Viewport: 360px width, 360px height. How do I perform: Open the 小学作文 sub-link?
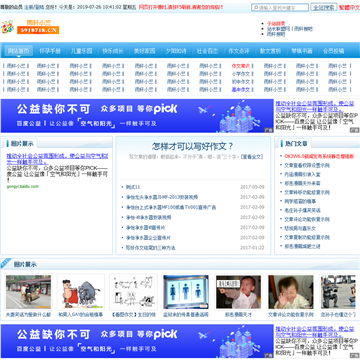[x=241, y=74]
